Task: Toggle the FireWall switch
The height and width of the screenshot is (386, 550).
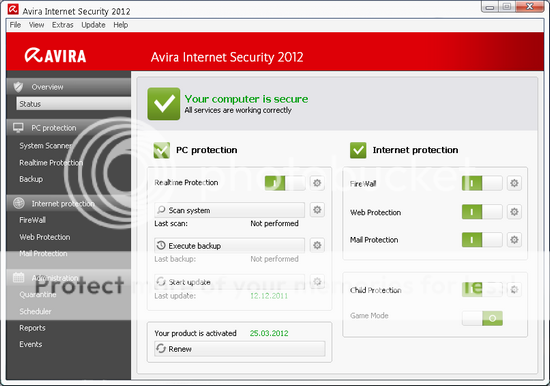Action: [x=482, y=183]
